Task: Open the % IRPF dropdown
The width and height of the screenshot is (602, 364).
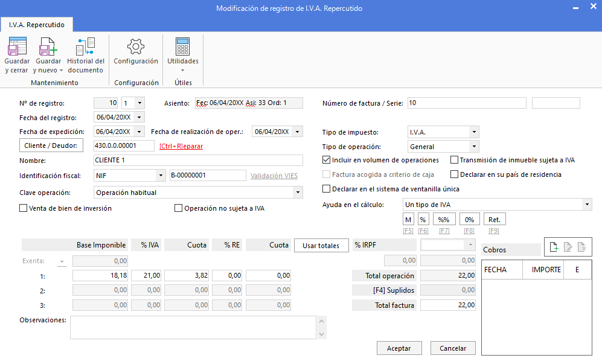Action: coord(470,244)
